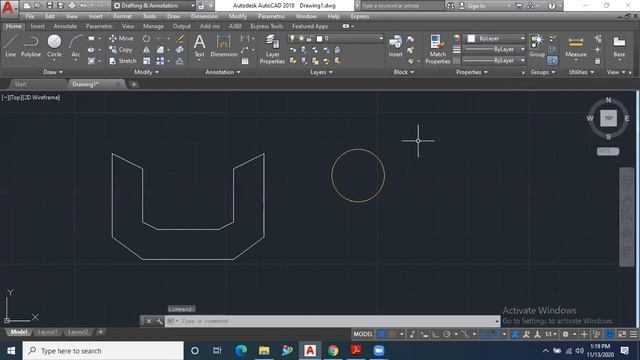Click the layer 0 color swatch
Viewport: 640px width, 360px height.
pos(320,38)
